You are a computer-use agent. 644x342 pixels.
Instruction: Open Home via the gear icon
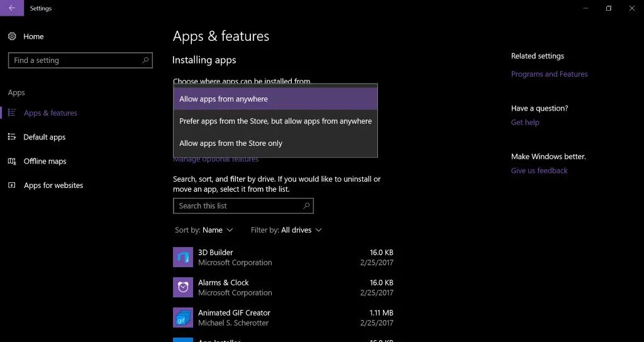(12, 36)
